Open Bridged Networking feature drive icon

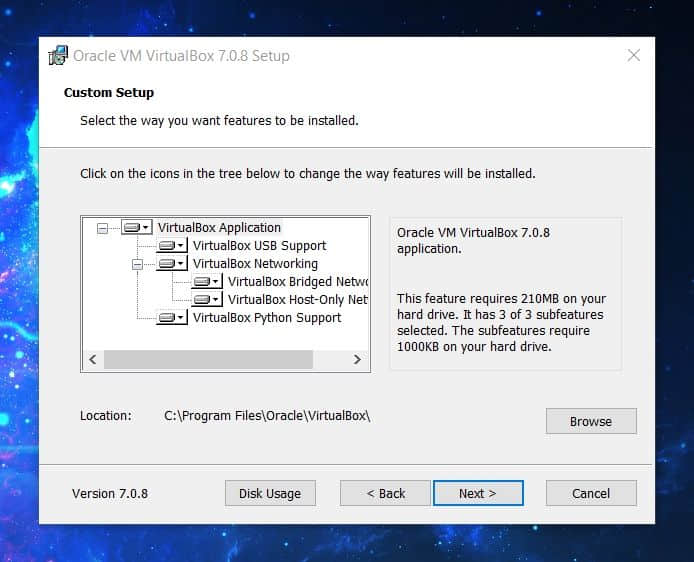pos(207,282)
